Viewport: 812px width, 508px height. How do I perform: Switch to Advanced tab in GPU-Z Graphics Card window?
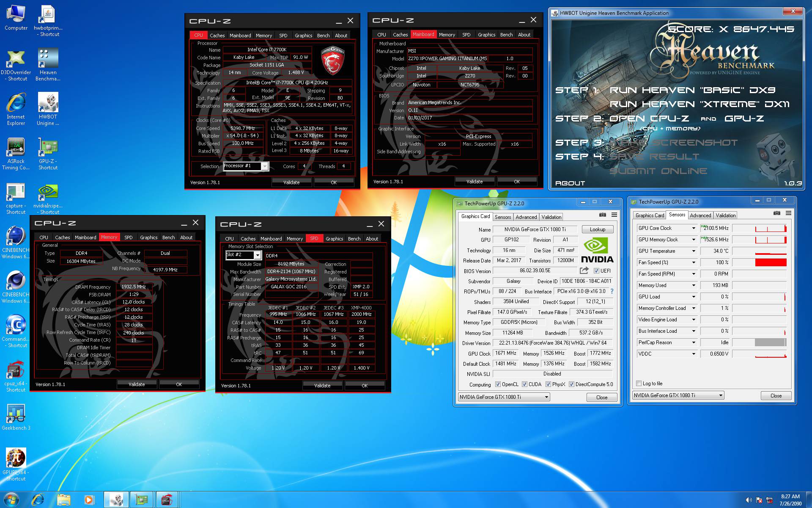coord(526,217)
